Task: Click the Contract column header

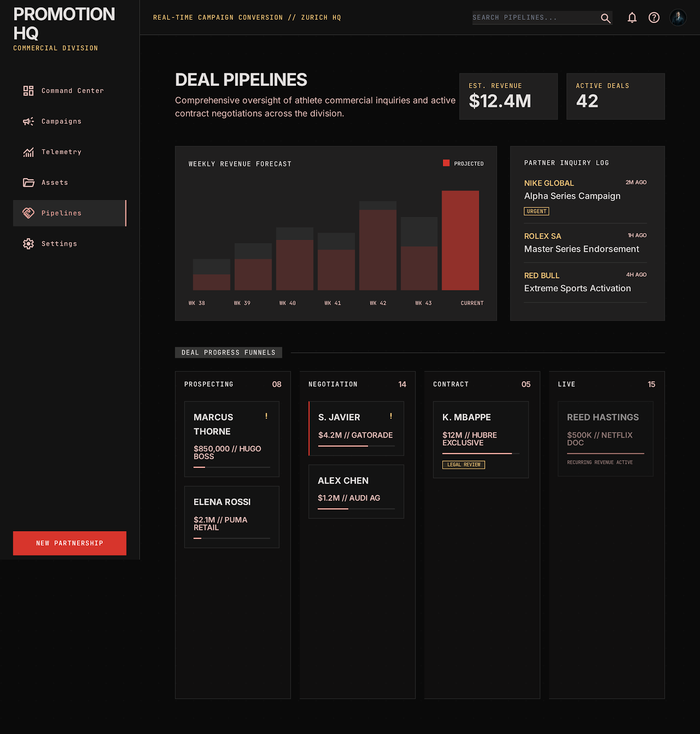Action: click(451, 384)
